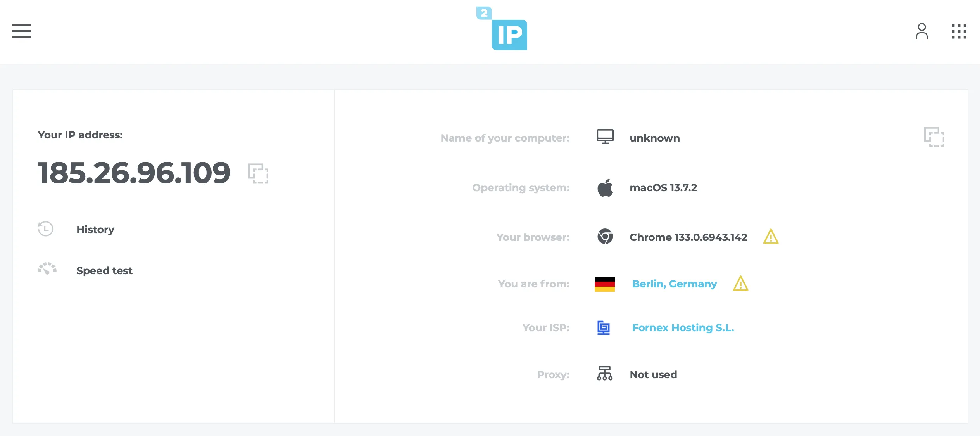Click the computer monitor icon
Viewport: 980px width, 436px height.
click(x=605, y=137)
